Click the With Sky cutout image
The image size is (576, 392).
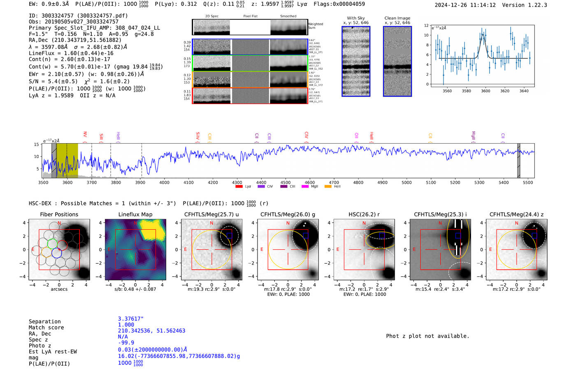point(356,61)
